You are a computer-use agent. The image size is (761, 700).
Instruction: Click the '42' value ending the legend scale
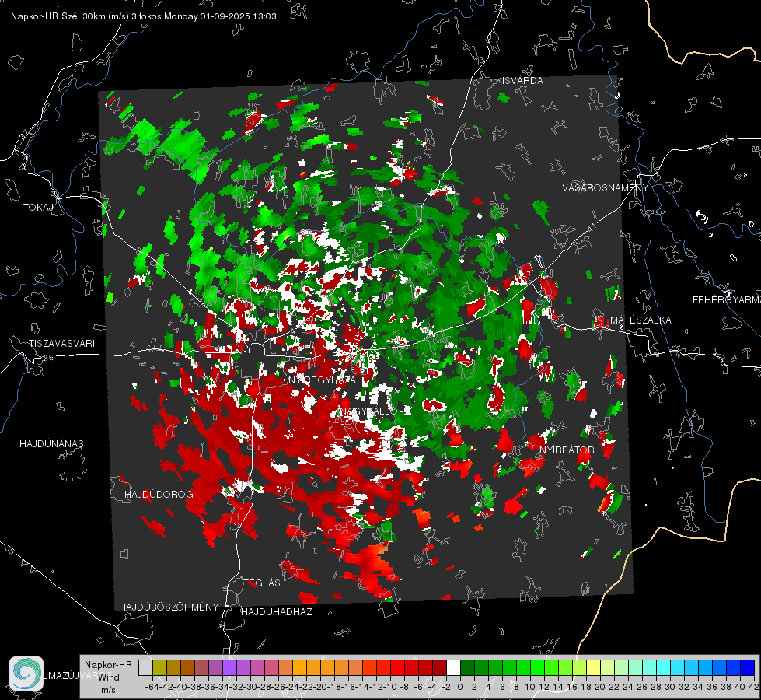point(754,688)
